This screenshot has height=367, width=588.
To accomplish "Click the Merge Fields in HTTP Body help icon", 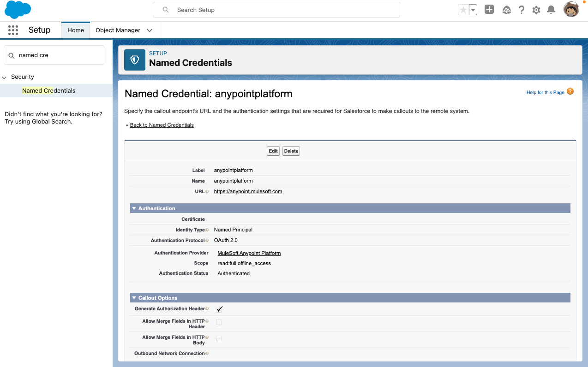I will [x=207, y=337].
